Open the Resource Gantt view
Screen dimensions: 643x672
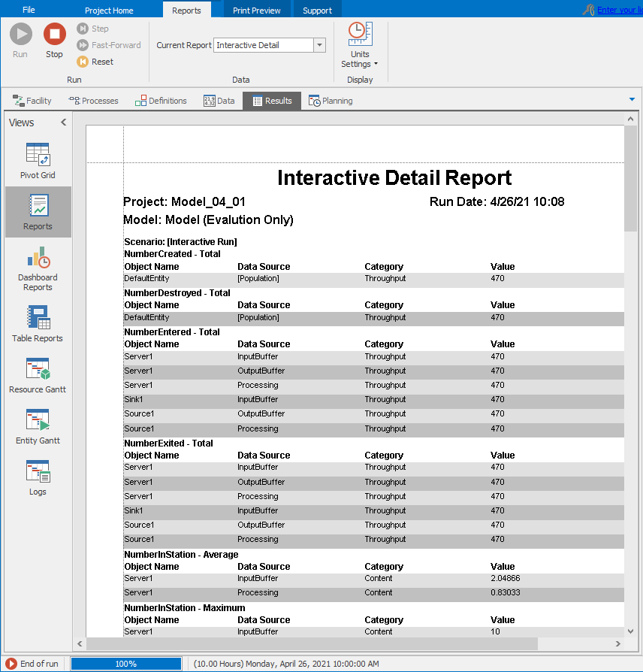pos(38,375)
